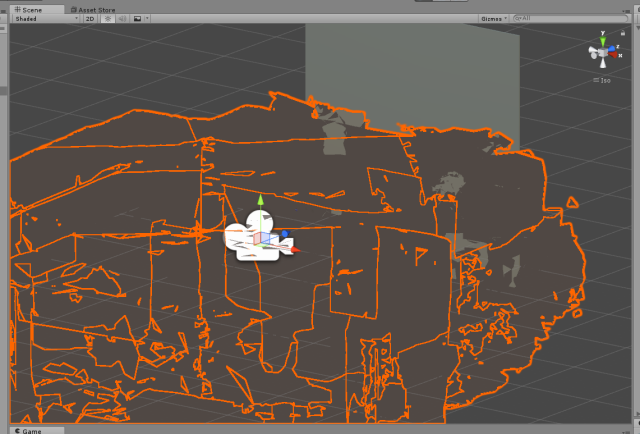Click the white left cone of orientation gizmo

pos(592,52)
